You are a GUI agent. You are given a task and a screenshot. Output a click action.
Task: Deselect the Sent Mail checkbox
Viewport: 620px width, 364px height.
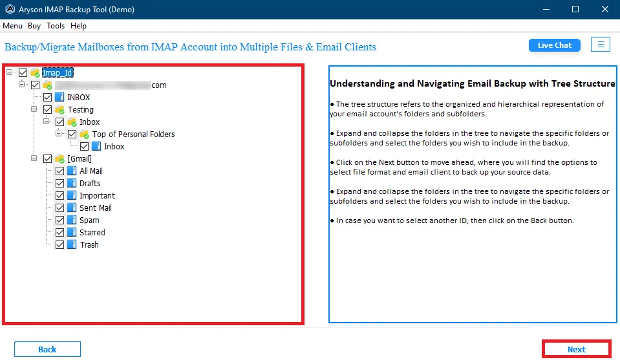pos(59,208)
